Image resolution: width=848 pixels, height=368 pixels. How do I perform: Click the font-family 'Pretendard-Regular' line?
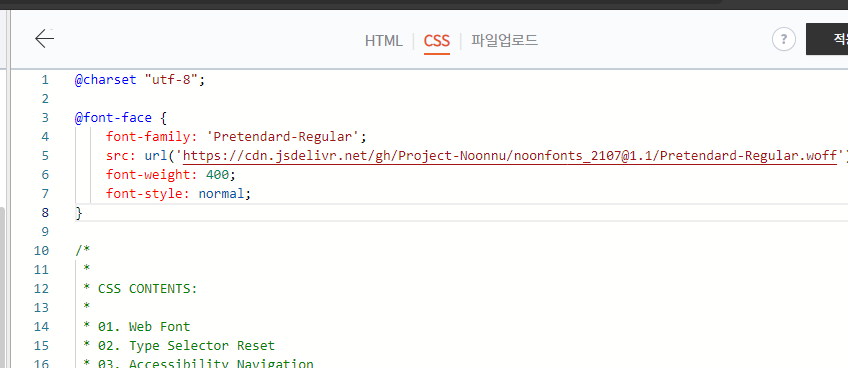click(x=236, y=137)
